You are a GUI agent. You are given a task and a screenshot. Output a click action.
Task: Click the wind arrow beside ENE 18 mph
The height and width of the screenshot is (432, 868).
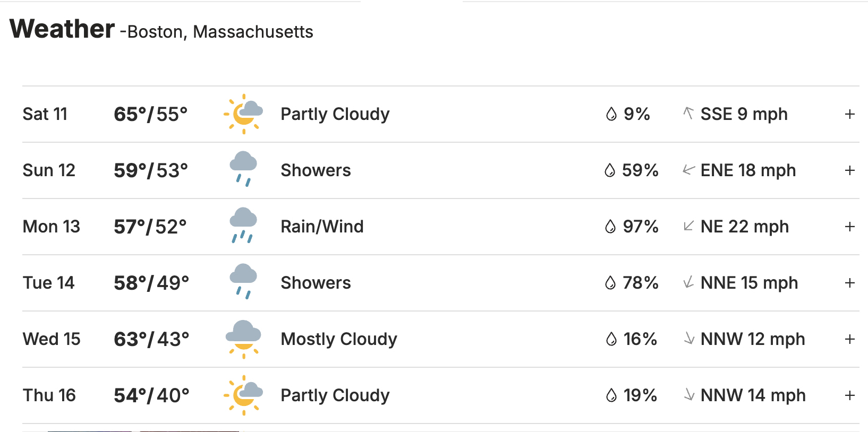(688, 170)
